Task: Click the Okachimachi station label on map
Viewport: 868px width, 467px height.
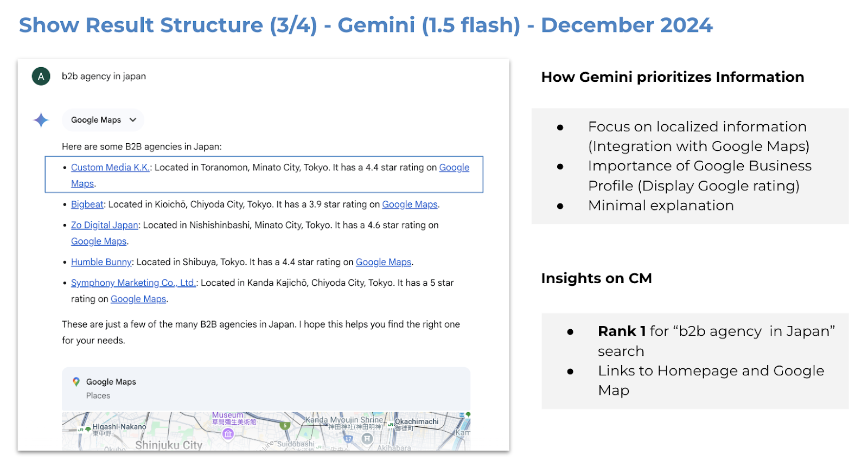Action: coord(417,421)
